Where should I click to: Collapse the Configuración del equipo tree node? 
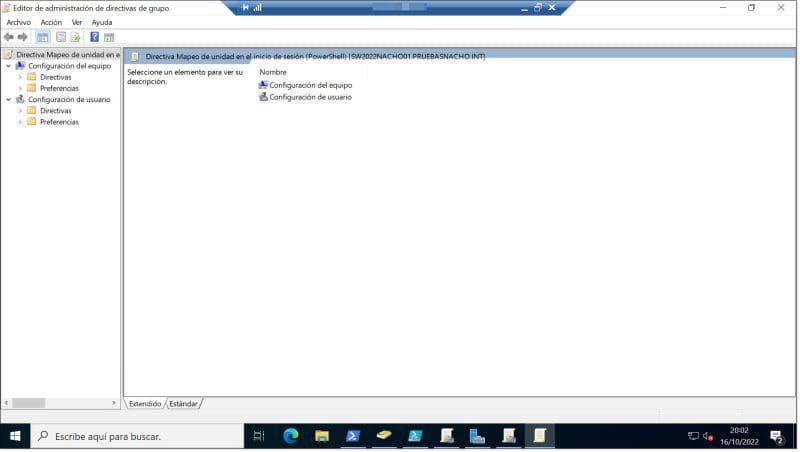8,66
